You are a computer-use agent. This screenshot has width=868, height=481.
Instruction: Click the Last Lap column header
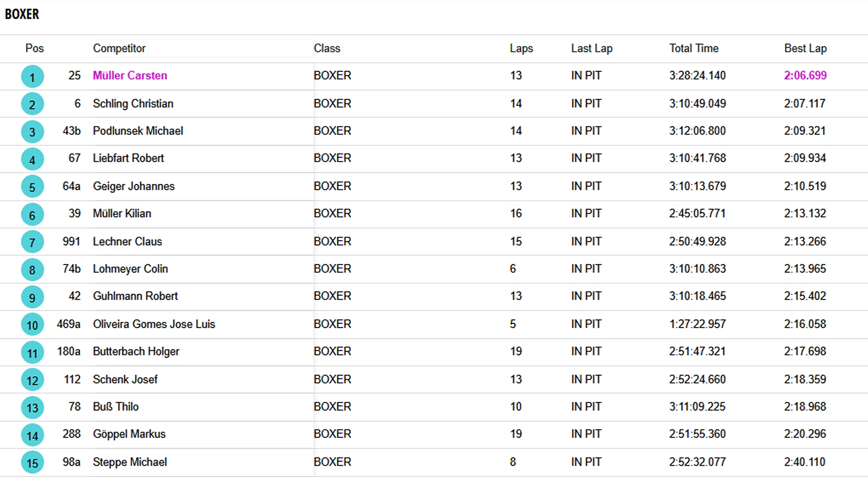tap(592, 49)
